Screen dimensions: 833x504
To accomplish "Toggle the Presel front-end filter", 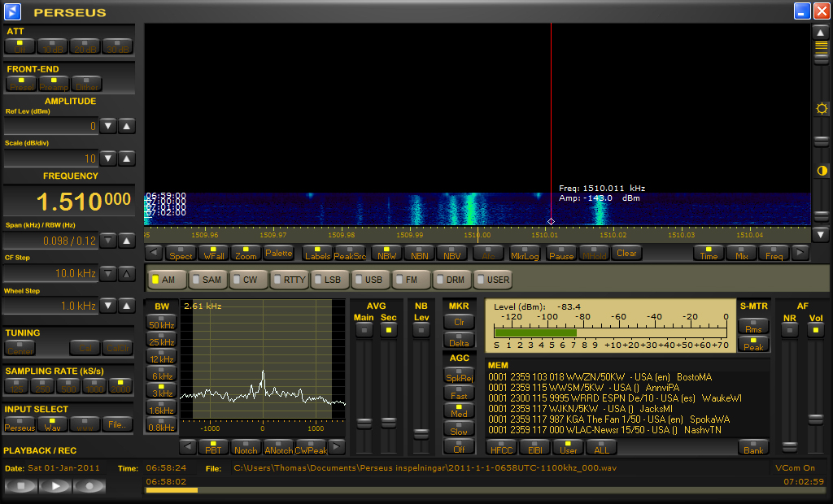I will click(22, 84).
